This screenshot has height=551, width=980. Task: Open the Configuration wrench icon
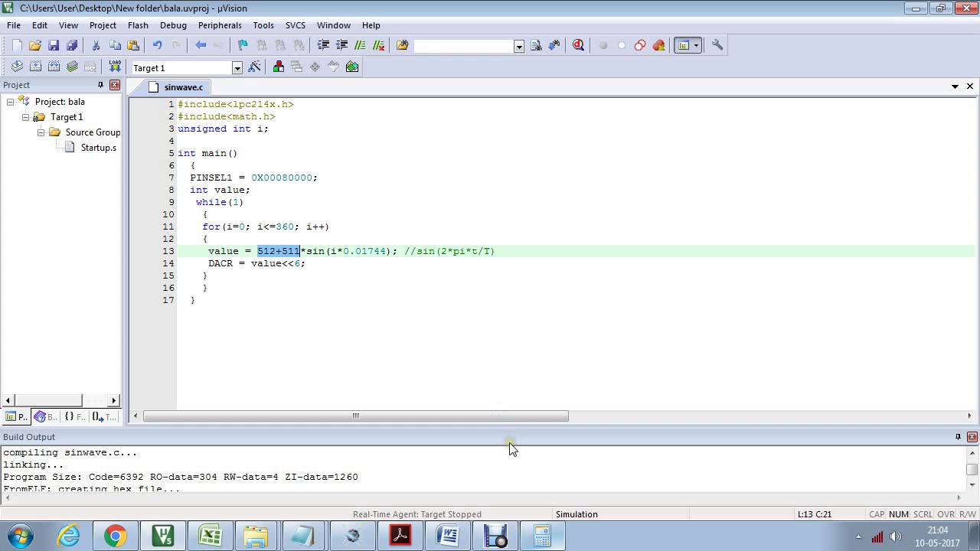717,45
